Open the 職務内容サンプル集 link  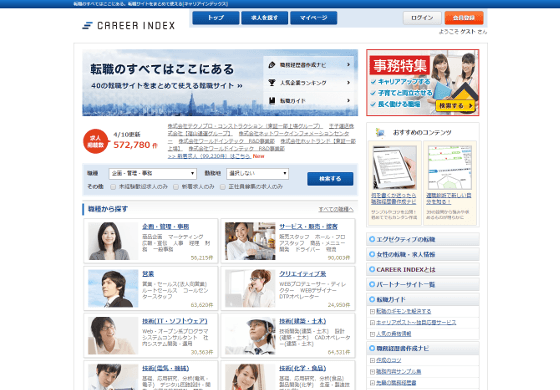tap(399, 372)
